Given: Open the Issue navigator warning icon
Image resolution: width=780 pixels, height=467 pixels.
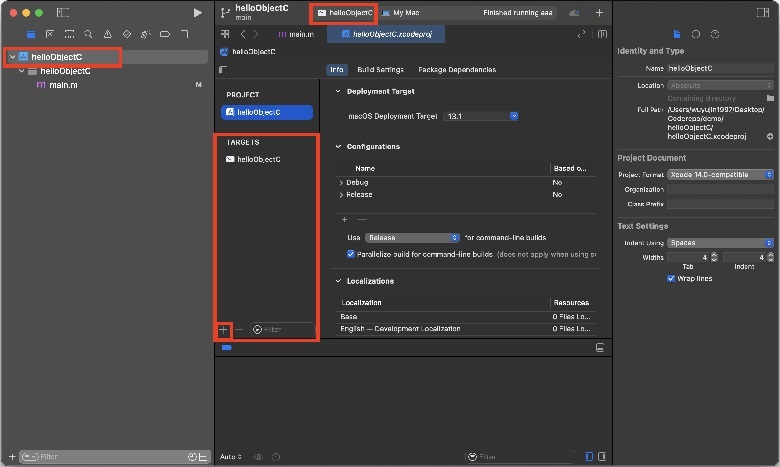Looking at the screenshot, I should 107,34.
